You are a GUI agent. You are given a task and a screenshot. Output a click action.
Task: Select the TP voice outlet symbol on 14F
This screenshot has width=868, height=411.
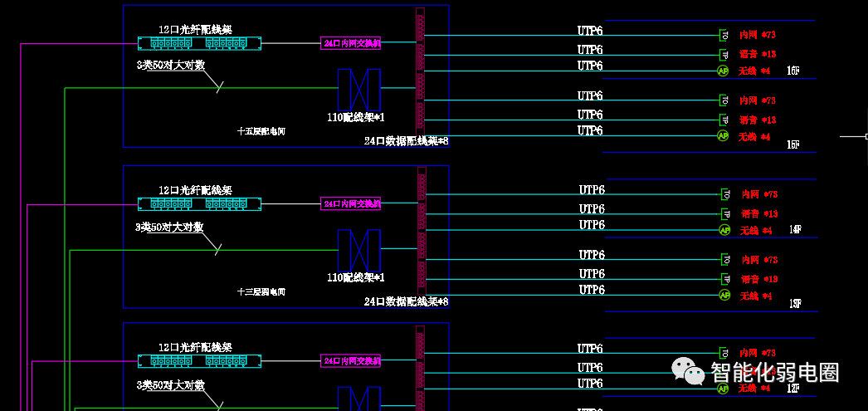[x=726, y=214]
